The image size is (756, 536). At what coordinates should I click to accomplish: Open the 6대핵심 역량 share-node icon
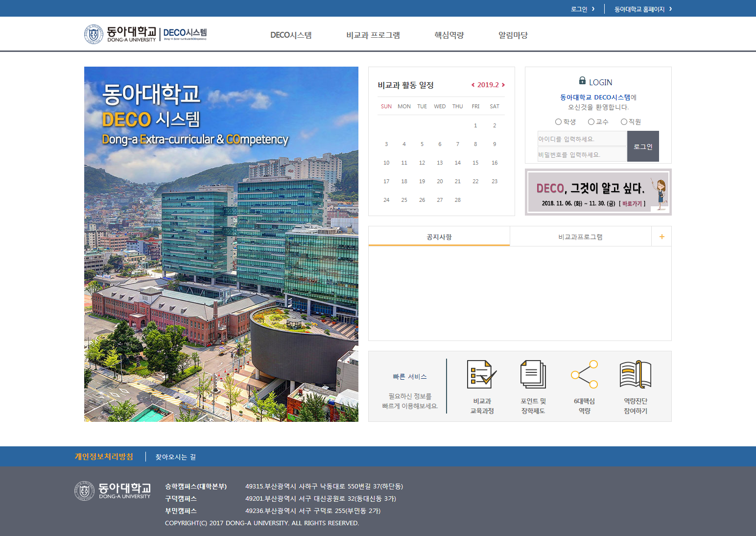point(584,375)
